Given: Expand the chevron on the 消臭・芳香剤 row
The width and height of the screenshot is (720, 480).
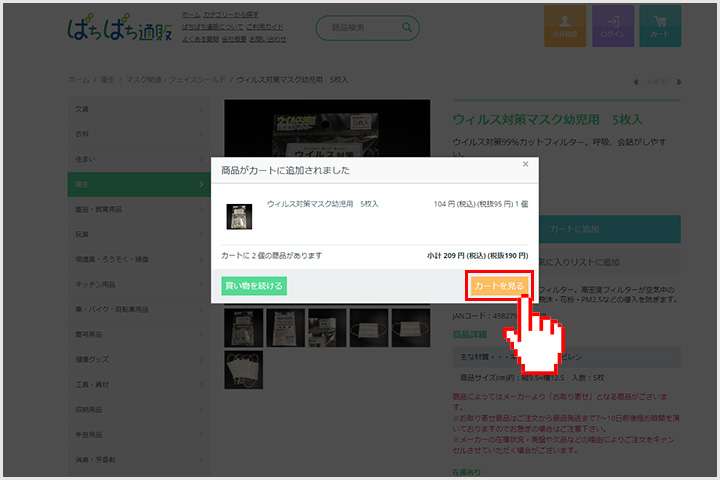Looking at the screenshot, I should coord(201,460).
